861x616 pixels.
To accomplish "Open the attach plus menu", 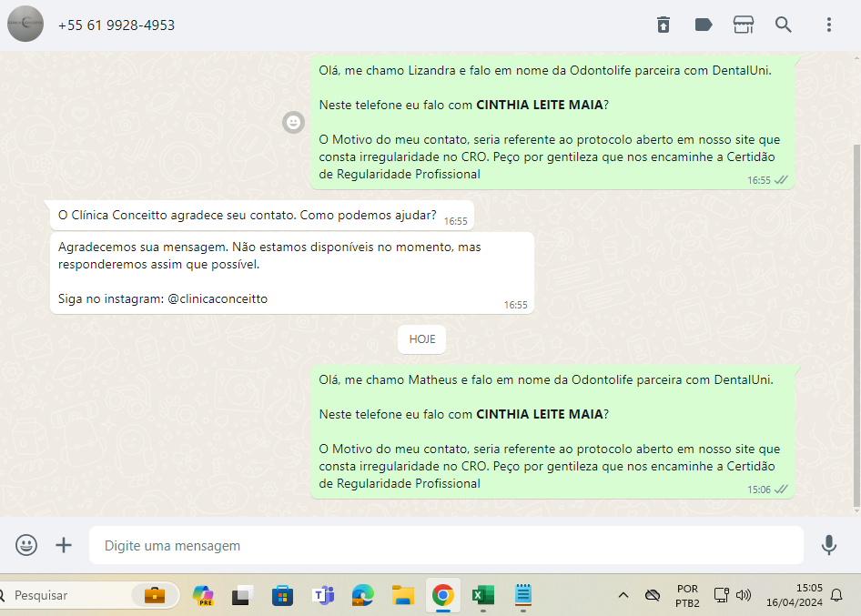I will [x=64, y=545].
